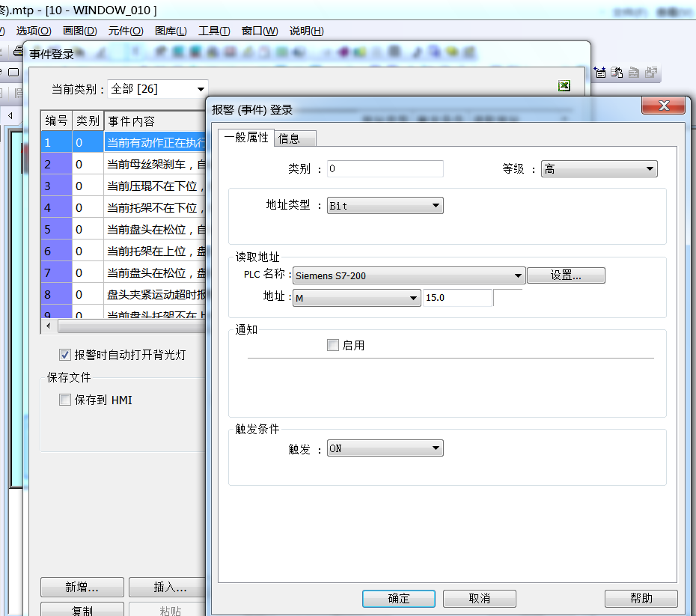Image resolution: width=696 pixels, height=616 pixels.
Task: Click the 设置... button next to PLC name
Action: pos(566,275)
